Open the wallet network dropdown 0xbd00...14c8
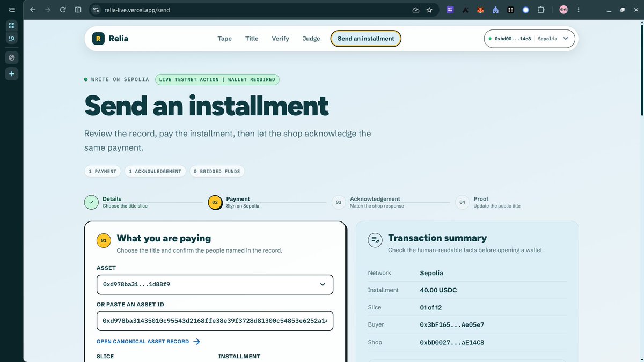Image resolution: width=644 pixels, height=362 pixels. tap(530, 39)
